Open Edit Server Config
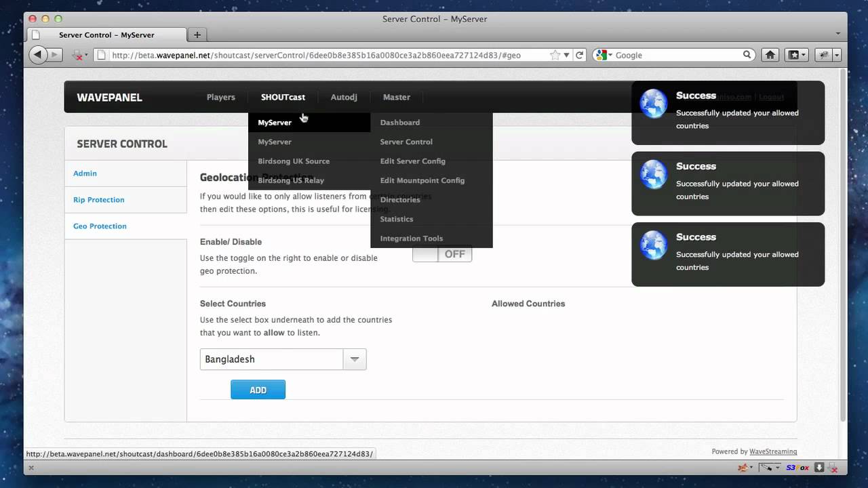868x488 pixels. tap(431, 161)
